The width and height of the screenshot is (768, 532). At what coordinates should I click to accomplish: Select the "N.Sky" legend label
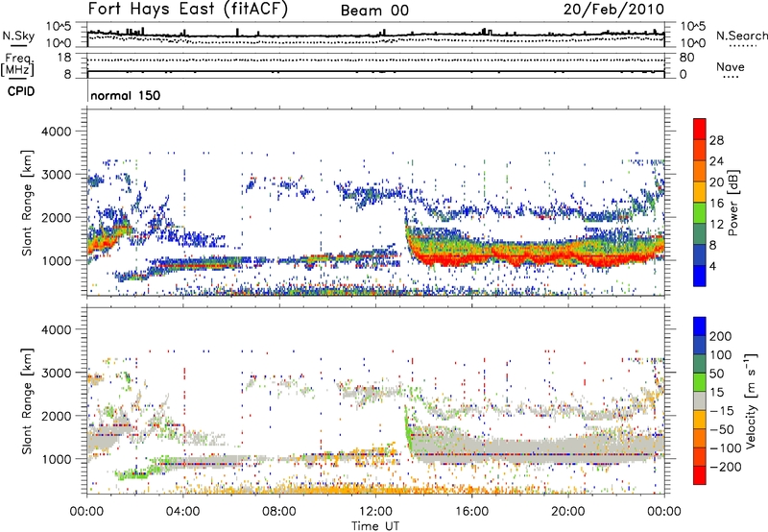(x=18, y=36)
